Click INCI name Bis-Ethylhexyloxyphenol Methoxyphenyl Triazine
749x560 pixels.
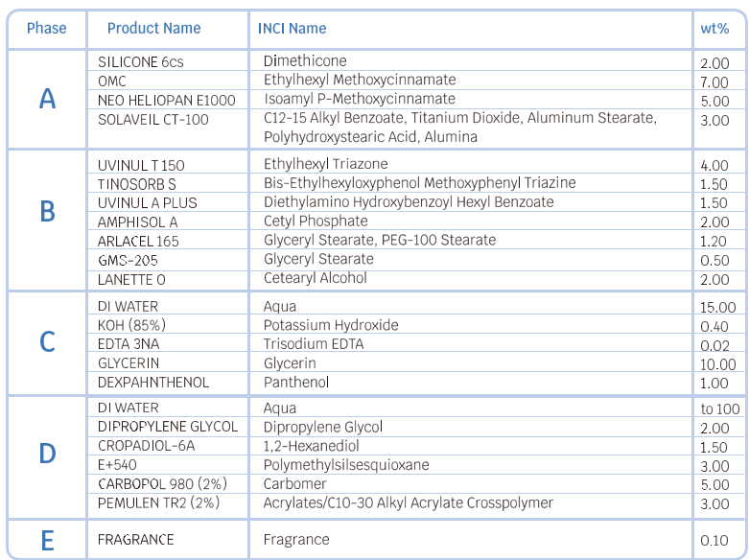[420, 182]
